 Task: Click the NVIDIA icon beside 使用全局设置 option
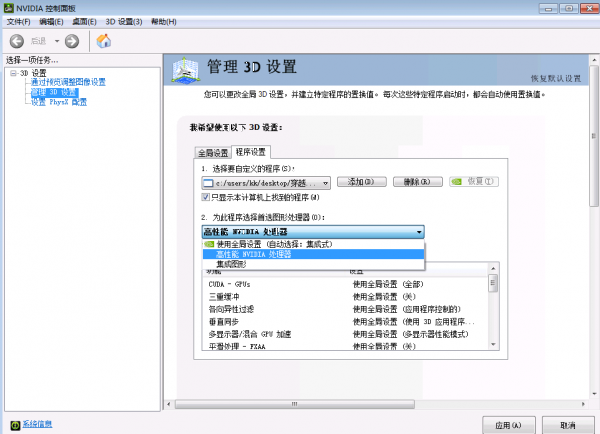point(209,244)
